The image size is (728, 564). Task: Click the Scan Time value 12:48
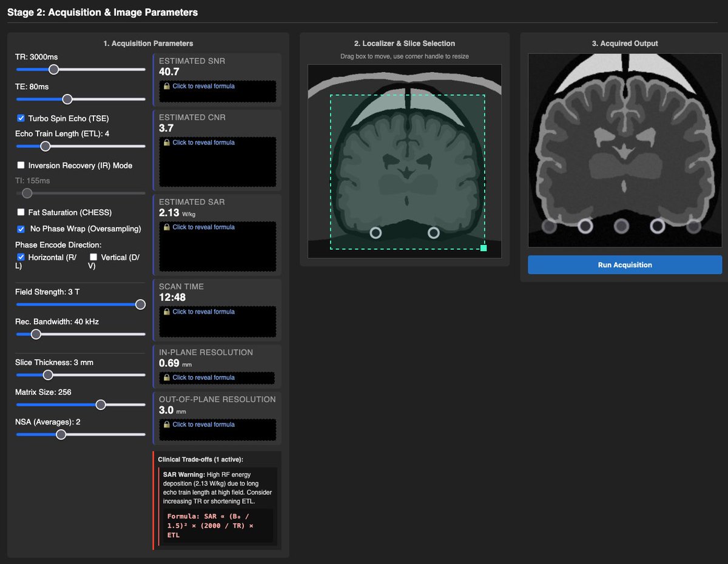coord(172,297)
